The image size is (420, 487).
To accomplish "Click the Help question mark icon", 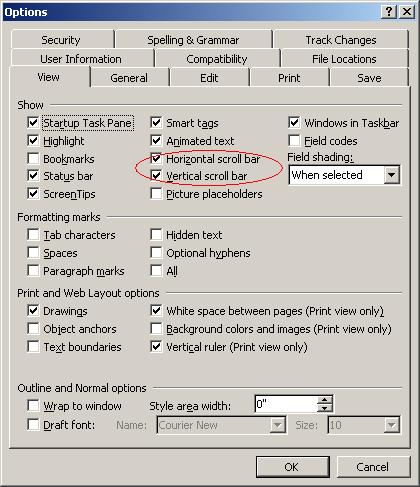I will point(389,12).
